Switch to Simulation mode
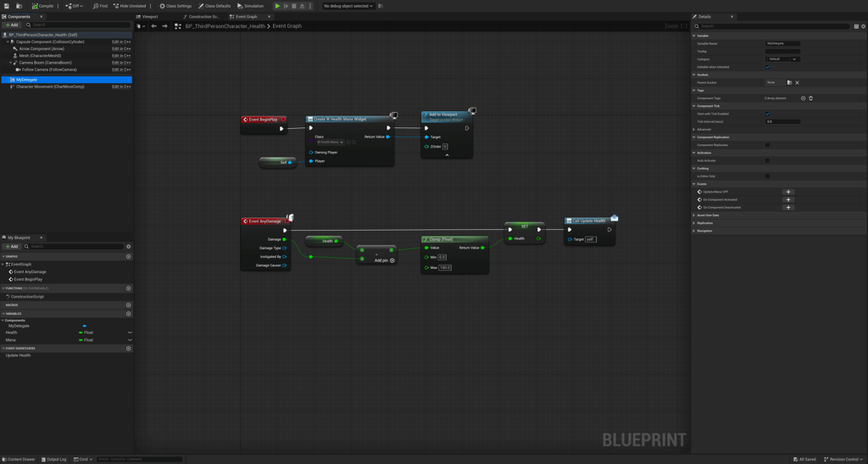The height and width of the screenshot is (464, 868). 251,6
